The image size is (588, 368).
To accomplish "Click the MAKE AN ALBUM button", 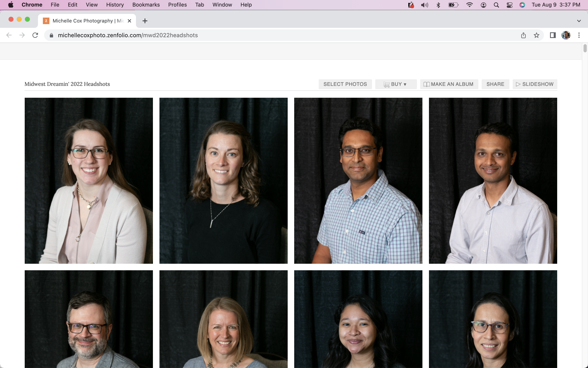I will [x=449, y=84].
